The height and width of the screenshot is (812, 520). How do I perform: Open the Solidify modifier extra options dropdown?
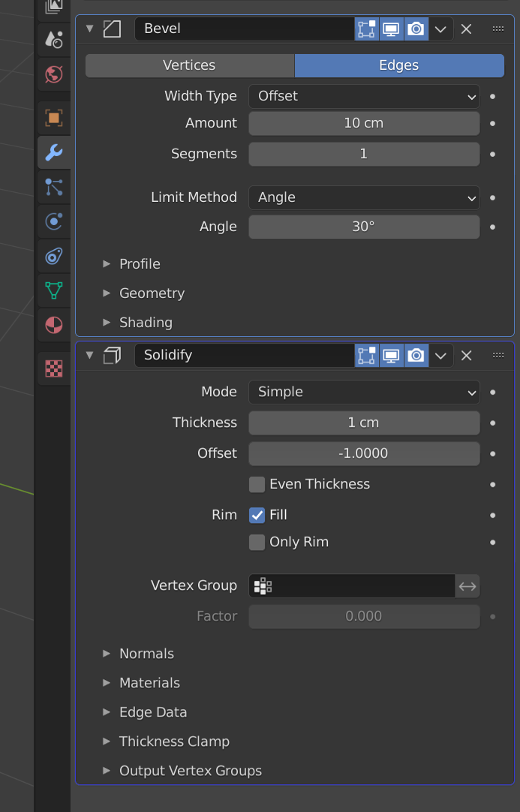point(440,355)
